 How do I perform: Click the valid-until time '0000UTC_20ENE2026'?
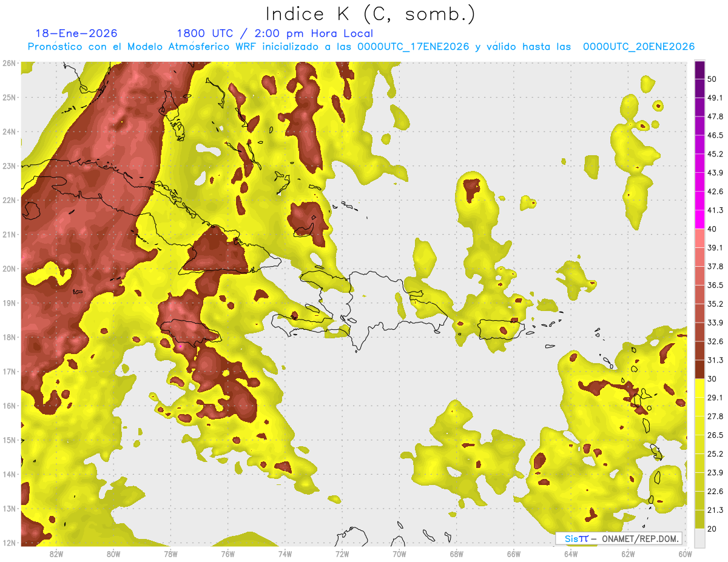point(639,47)
